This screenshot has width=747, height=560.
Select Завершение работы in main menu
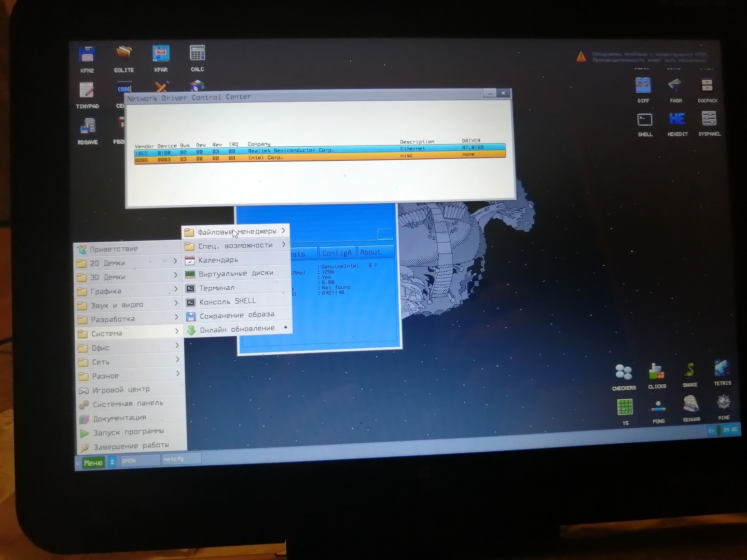tap(131, 445)
